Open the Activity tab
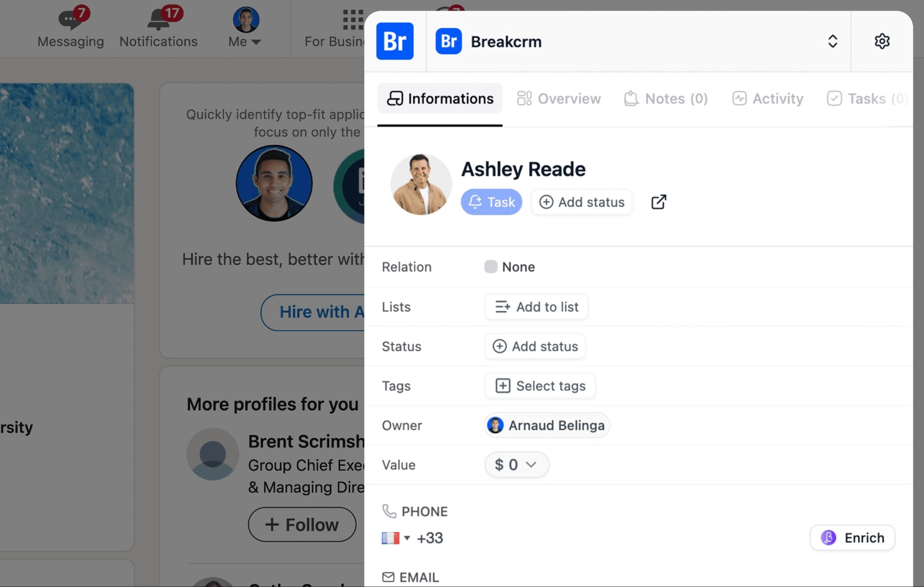The width and height of the screenshot is (924, 587). click(767, 99)
